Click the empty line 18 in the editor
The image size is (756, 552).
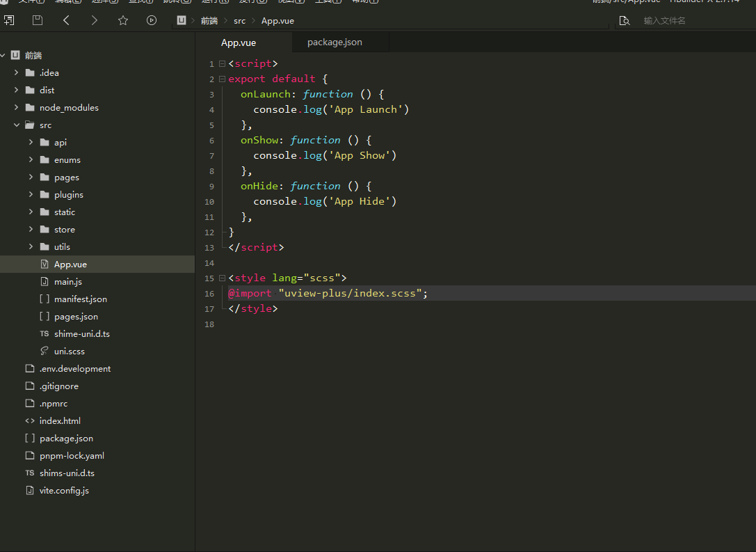(492, 324)
